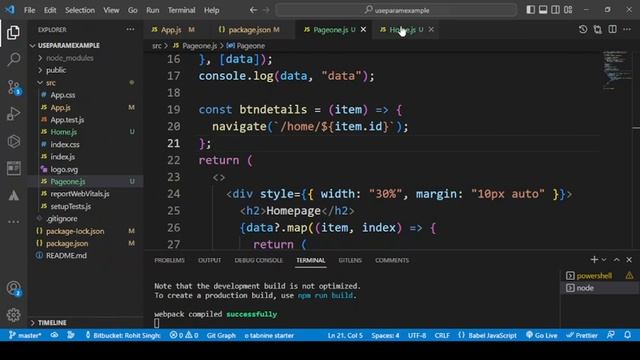Viewport: 640px width, 360px height.
Task: Show the Debug Console tab
Action: (258, 260)
